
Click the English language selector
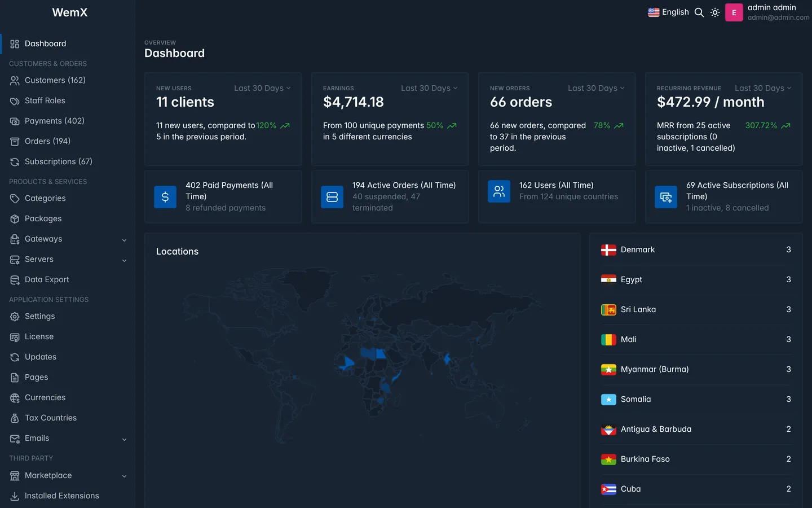tap(669, 12)
